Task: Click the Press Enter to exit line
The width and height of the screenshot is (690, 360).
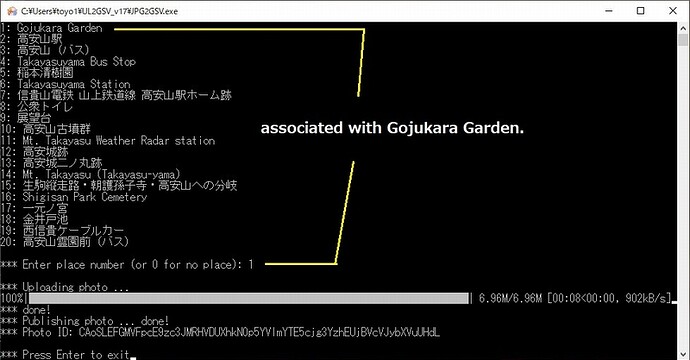Action: tap(66, 354)
